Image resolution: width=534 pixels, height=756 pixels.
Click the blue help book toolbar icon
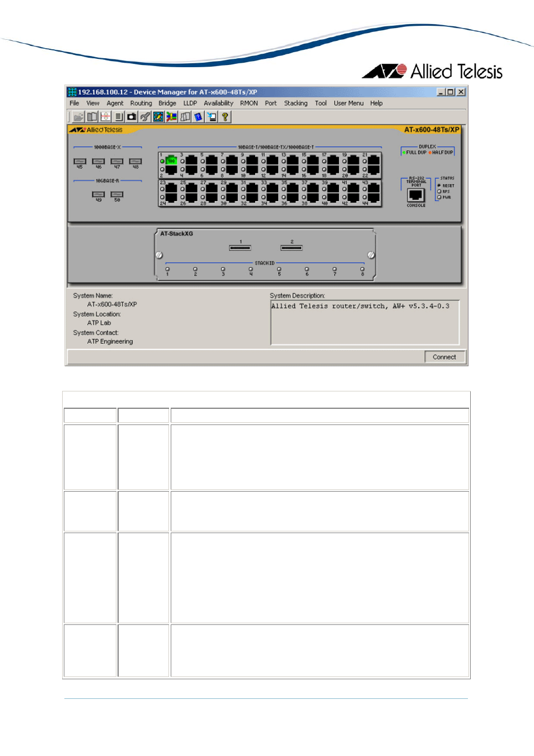[198, 117]
